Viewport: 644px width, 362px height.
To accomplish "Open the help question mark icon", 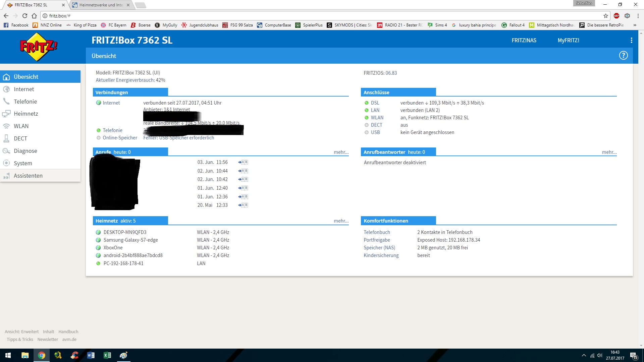I will [x=623, y=56].
